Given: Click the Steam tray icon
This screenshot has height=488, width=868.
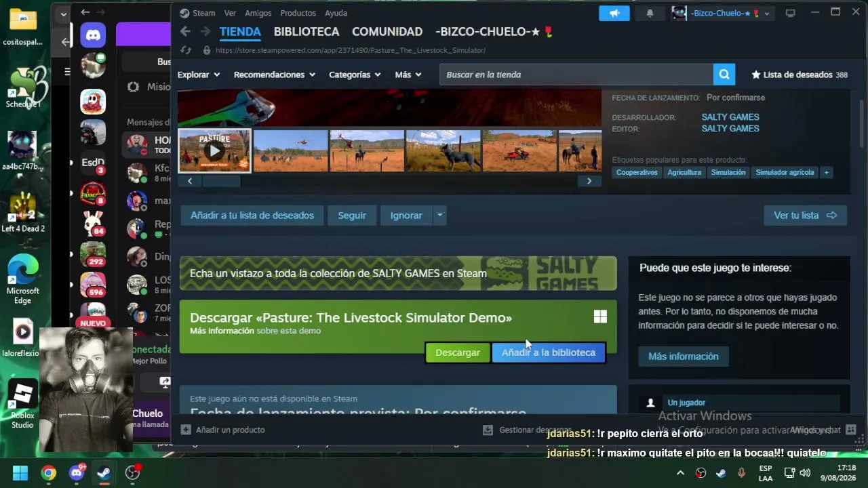Looking at the screenshot, I should point(721,472).
